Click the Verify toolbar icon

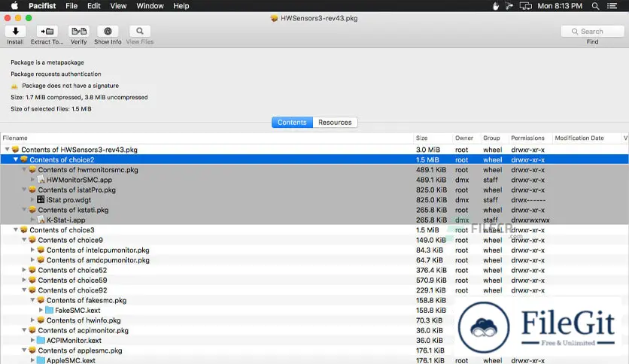click(78, 32)
